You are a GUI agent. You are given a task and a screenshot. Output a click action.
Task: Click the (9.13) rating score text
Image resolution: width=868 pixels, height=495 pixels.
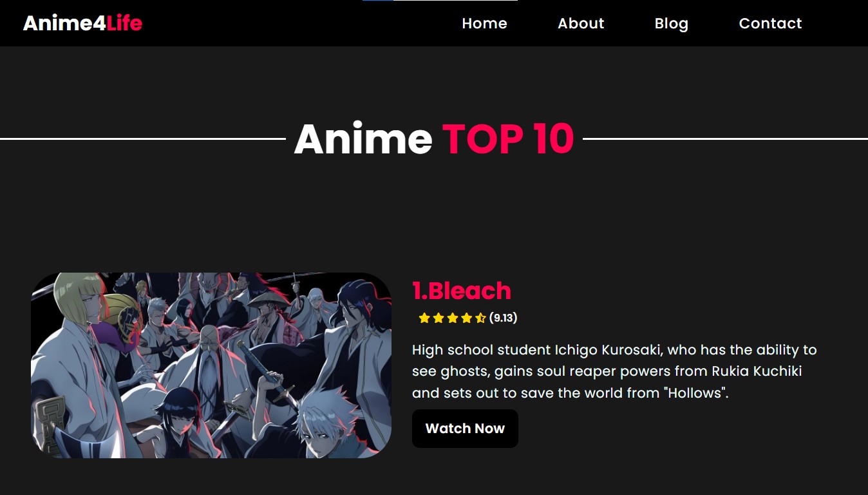tap(503, 318)
